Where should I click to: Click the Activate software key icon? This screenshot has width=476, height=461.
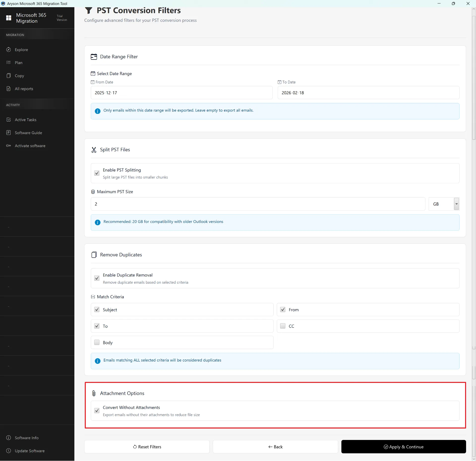click(x=8, y=146)
